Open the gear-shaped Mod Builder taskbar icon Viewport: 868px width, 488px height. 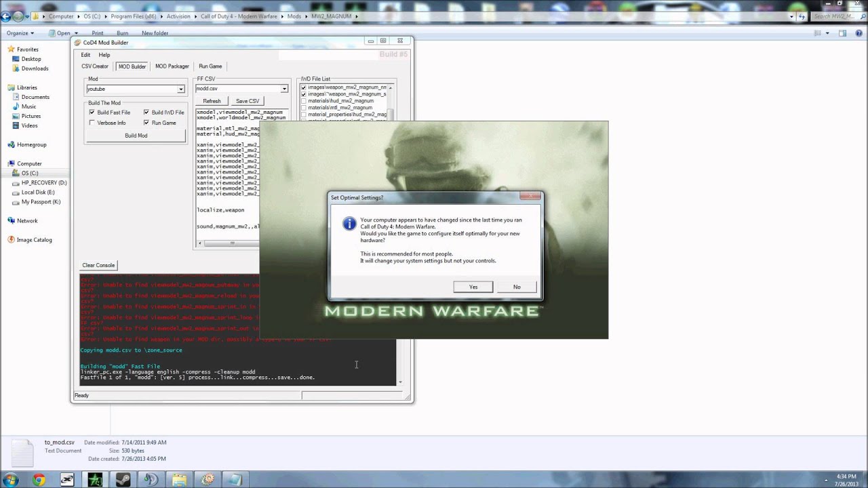[208, 480]
